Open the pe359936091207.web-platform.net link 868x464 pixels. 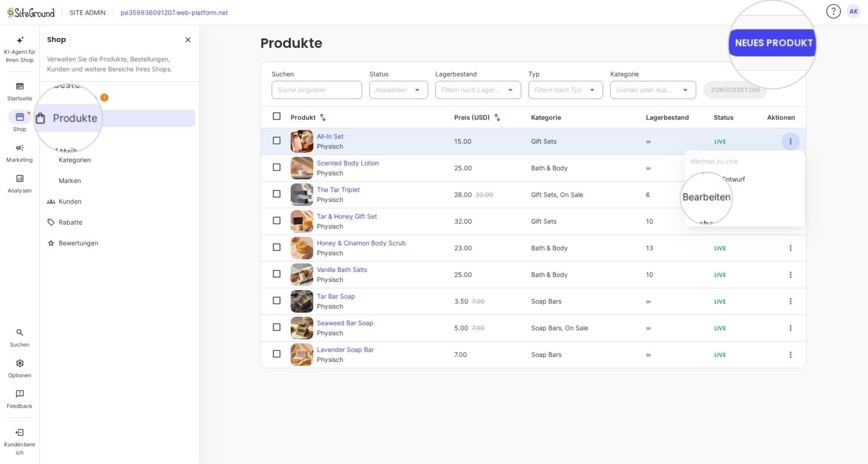174,13
